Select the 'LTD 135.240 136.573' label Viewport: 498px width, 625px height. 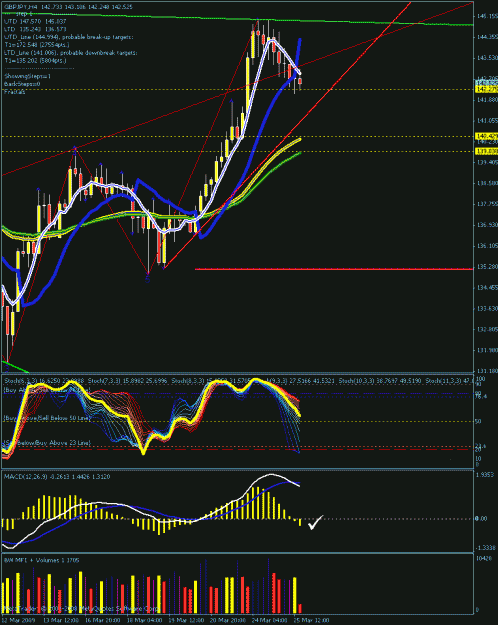point(35,29)
